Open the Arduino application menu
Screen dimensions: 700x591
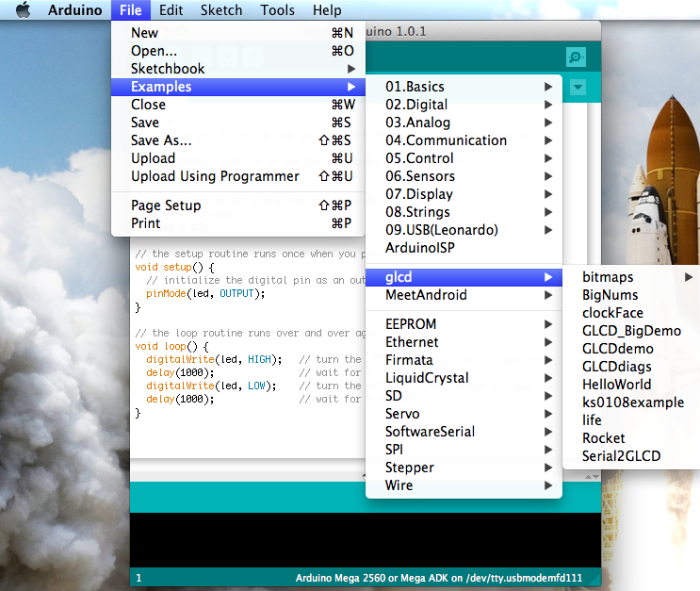tap(75, 9)
